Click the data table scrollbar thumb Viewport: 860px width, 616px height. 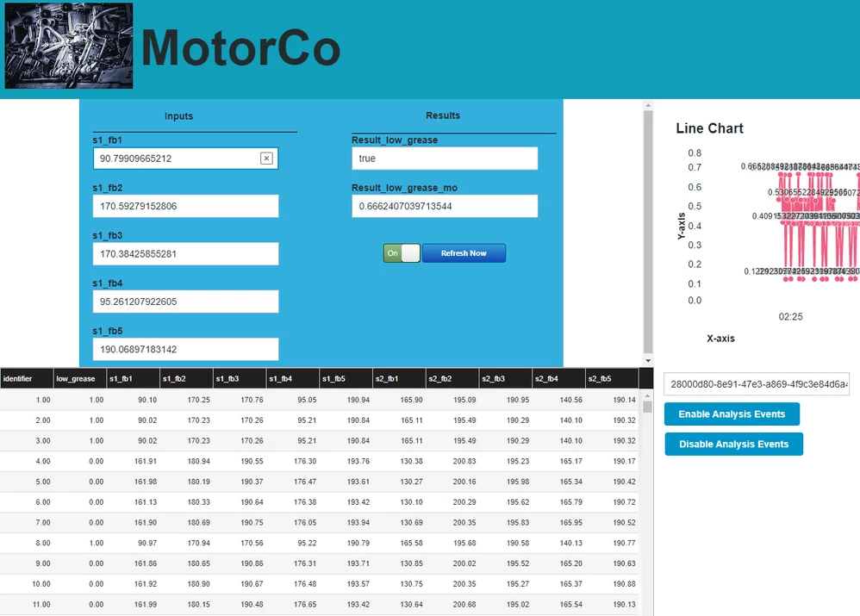pyautogui.click(x=647, y=407)
